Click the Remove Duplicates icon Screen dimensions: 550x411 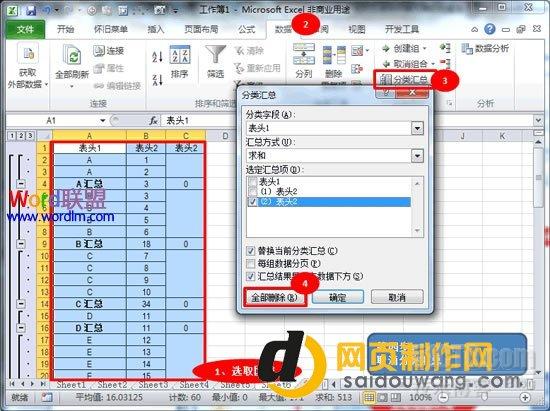click(x=334, y=55)
